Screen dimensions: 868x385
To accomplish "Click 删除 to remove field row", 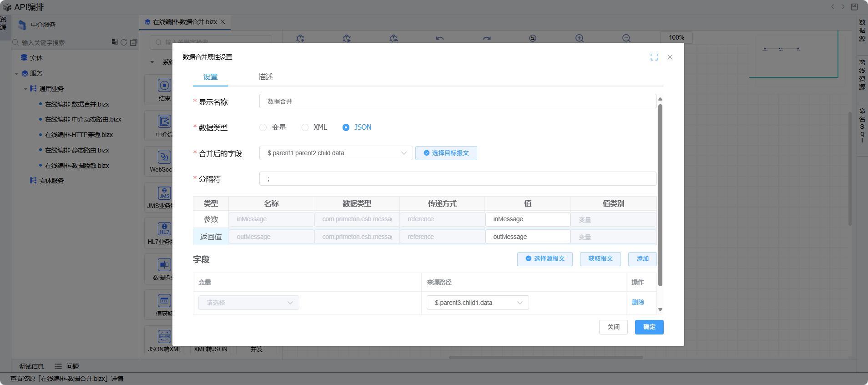I will [638, 302].
